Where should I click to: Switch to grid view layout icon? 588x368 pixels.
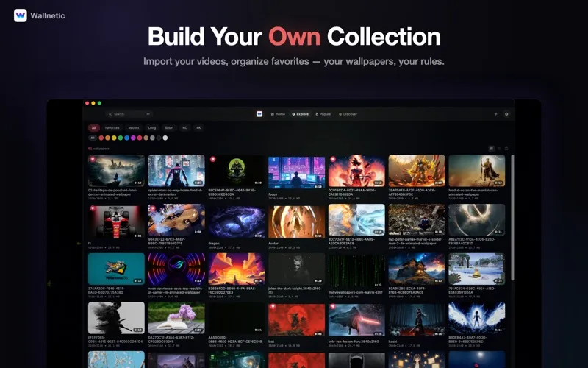(491, 149)
